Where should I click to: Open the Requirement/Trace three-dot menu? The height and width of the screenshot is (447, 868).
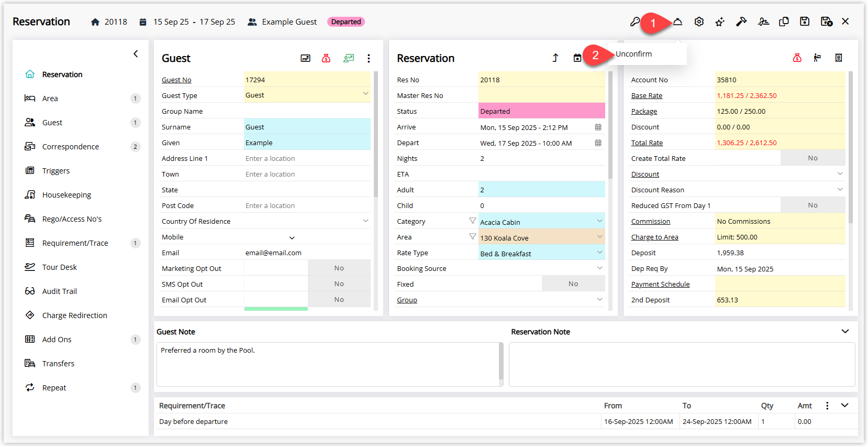pos(827,406)
